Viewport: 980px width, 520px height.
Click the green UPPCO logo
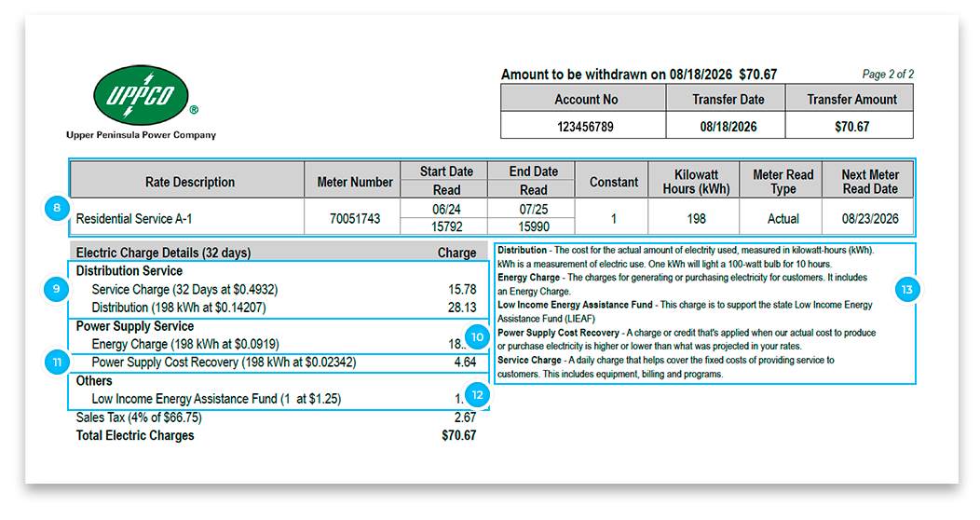tap(142, 95)
